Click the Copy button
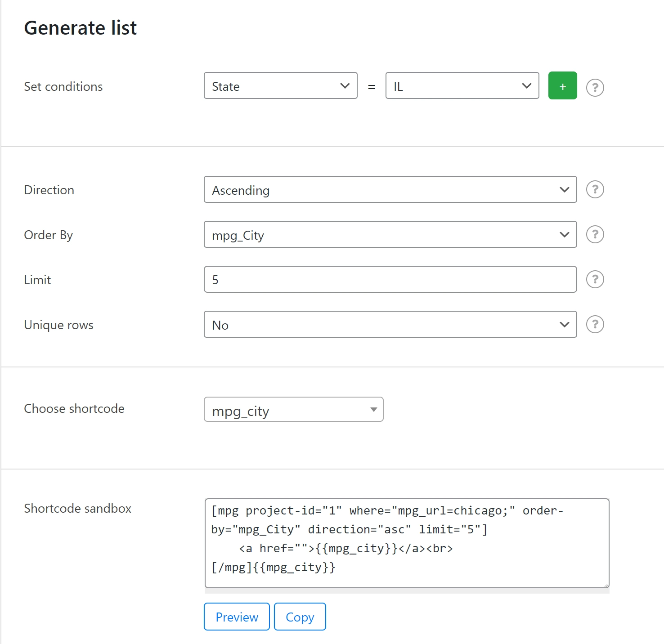 click(300, 617)
